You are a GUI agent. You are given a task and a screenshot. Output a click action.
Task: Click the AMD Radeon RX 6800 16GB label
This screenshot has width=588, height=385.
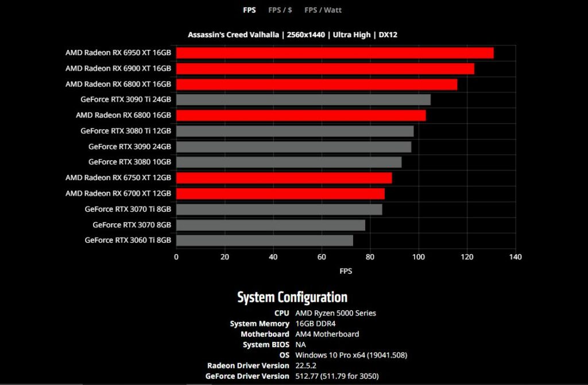pyautogui.click(x=123, y=115)
